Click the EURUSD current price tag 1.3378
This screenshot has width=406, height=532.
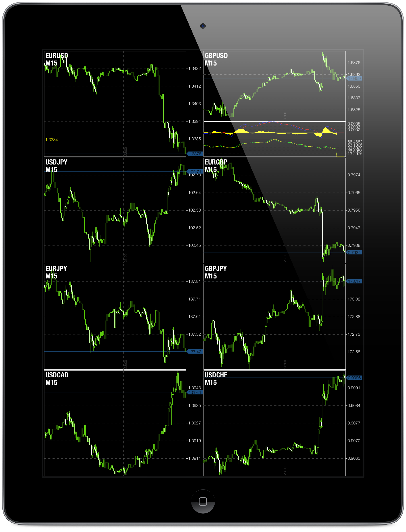(x=195, y=154)
